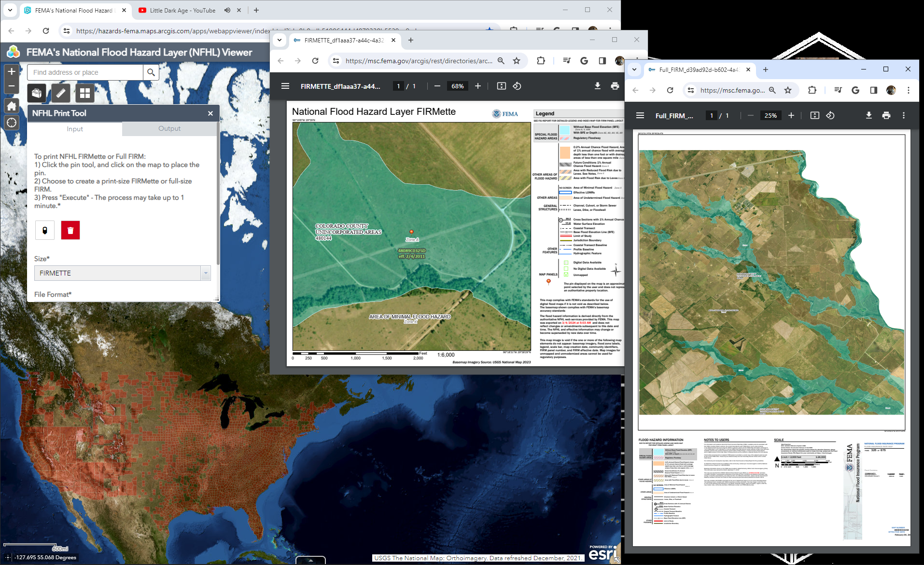Select the Full_FIRM_d39ad92d browser tab

point(699,69)
